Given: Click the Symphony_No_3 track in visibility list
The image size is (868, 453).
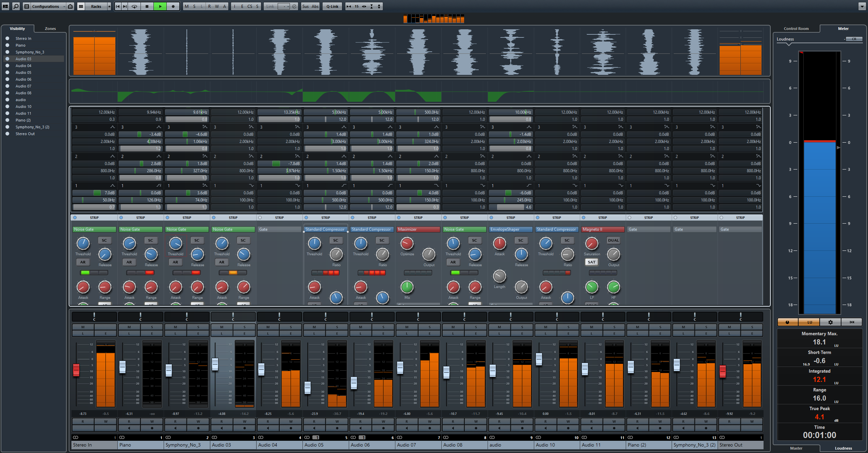Looking at the screenshot, I should [32, 52].
